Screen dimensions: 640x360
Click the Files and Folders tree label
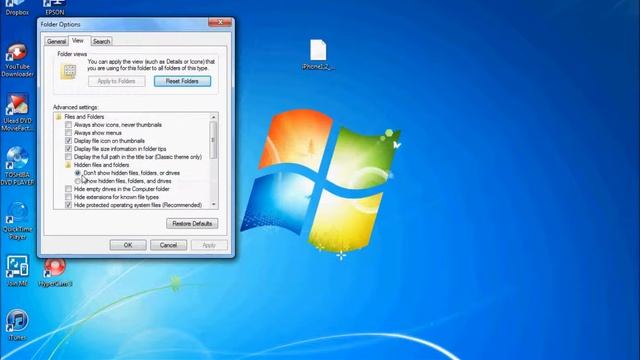point(84,117)
